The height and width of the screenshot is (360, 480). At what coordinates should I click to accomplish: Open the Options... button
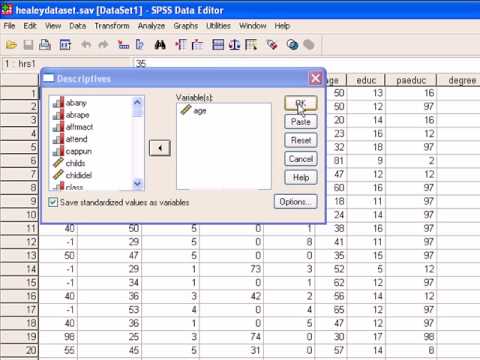(295, 202)
